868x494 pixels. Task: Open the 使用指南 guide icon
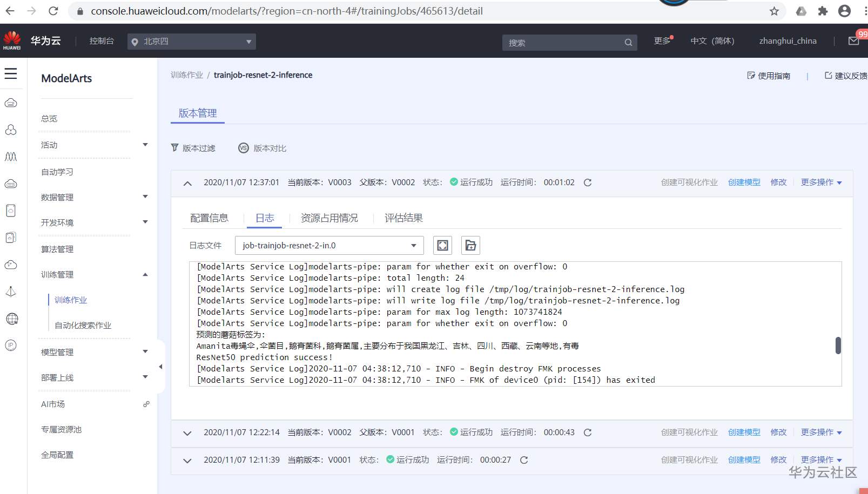751,76
